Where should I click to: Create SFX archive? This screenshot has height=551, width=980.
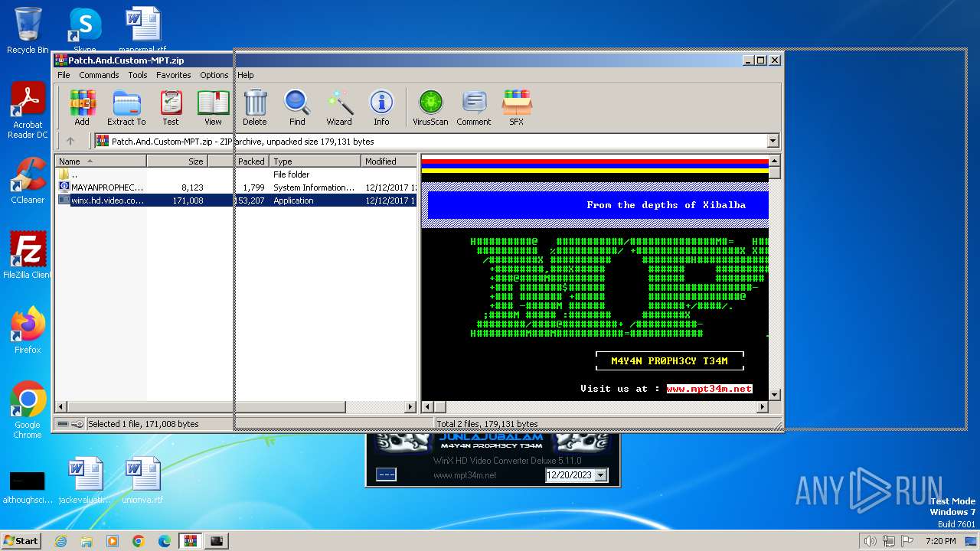pyautogui.click(x=517, y=107)
